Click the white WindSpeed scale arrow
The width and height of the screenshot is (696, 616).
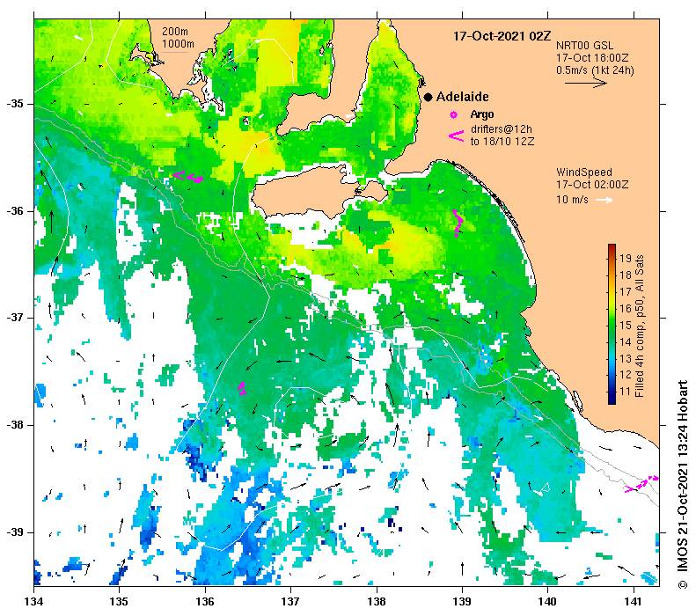pos(604,201)
